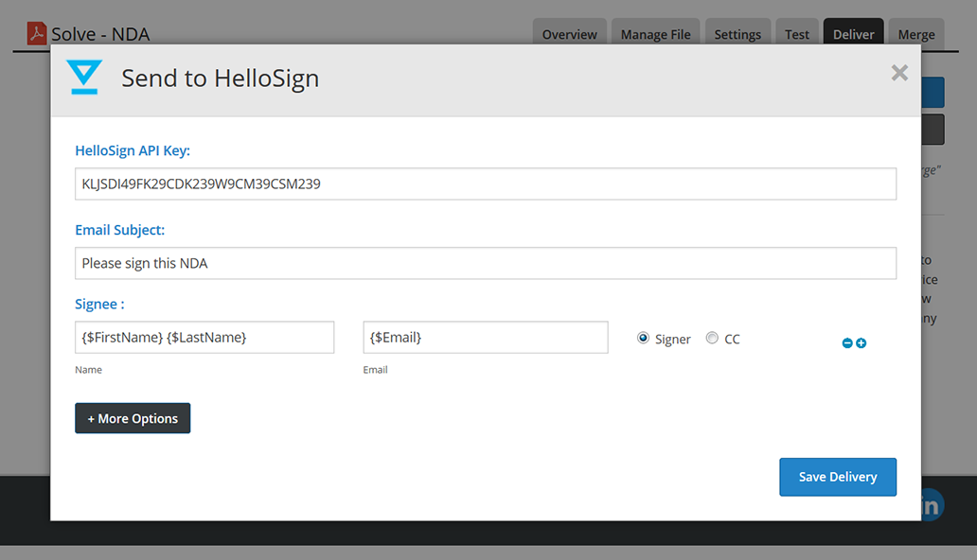This screenshot has height=560, width=977.
Task: Switch to the Manage File tab
Action: [655, 34]
